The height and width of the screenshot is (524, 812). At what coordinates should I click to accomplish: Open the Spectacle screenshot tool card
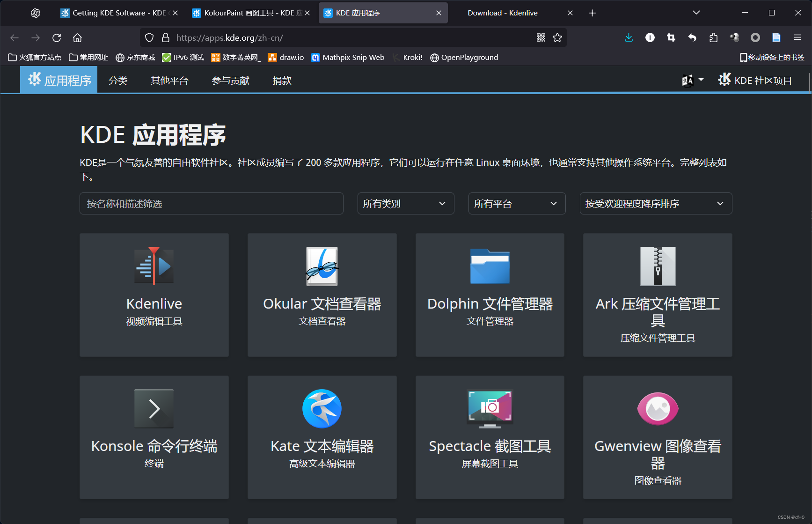coord(490,437)
